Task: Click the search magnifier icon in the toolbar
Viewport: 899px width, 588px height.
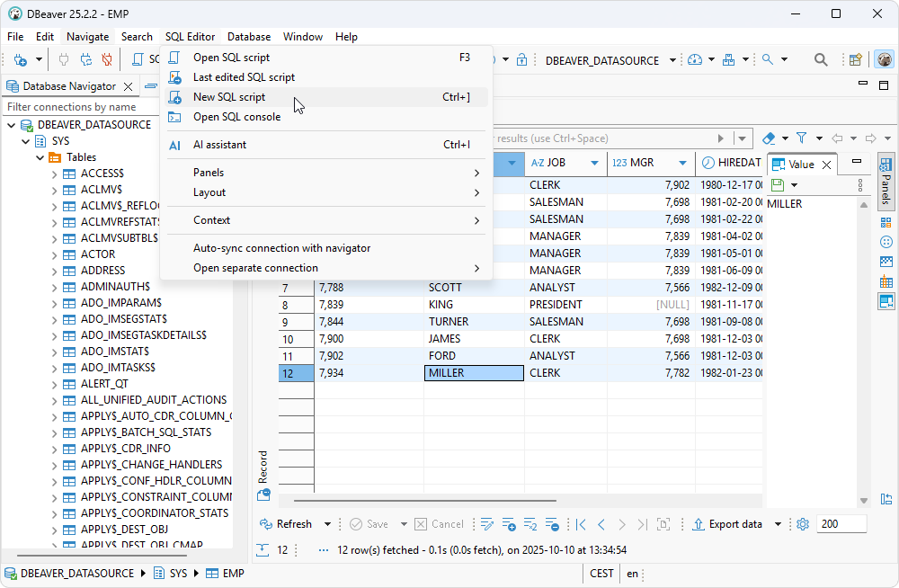Action: click(821, 59)
